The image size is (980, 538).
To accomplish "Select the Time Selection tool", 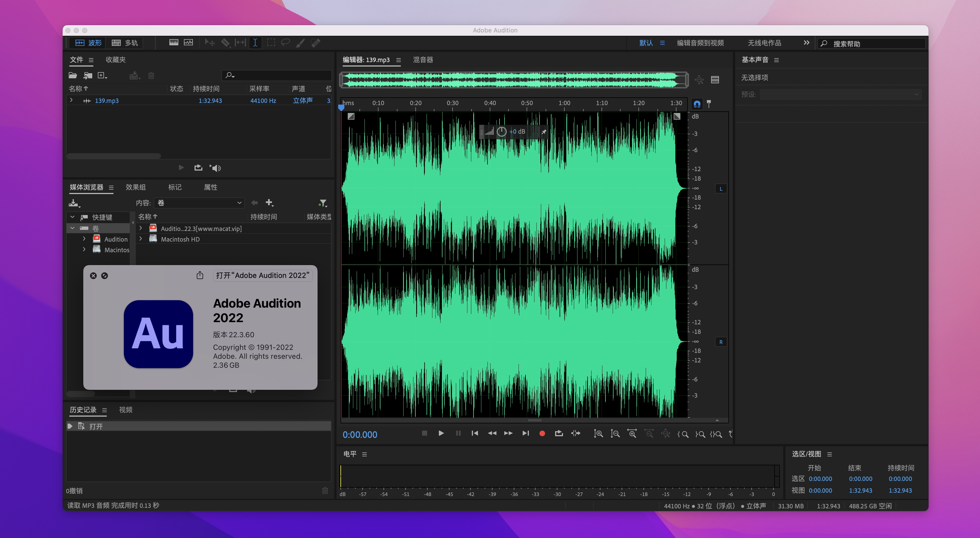I will pyautogui.click(x=255, y=43).
